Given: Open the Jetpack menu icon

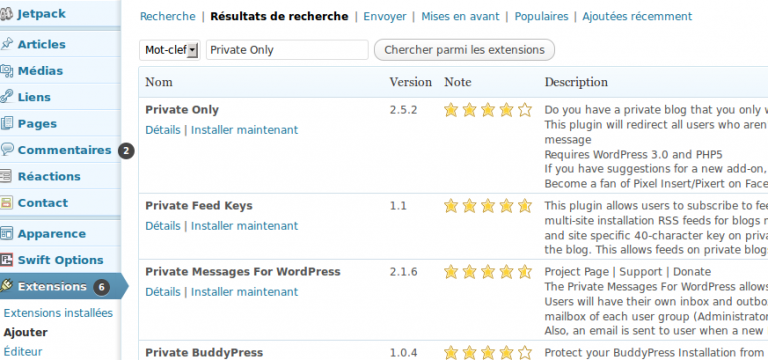Looking at the screenshot, I should point(6,14).
